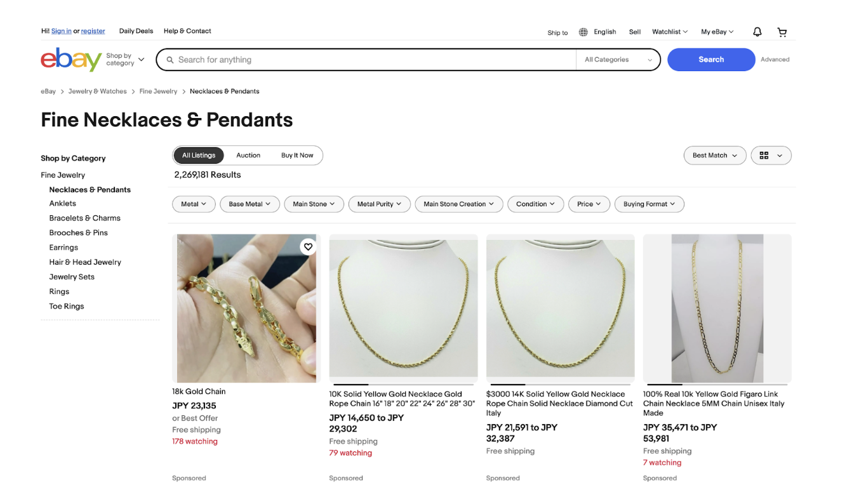Switch to Auction listings only
Image resolution: width=866 pixels, height=504 pixels.
(x=248, y=156)
